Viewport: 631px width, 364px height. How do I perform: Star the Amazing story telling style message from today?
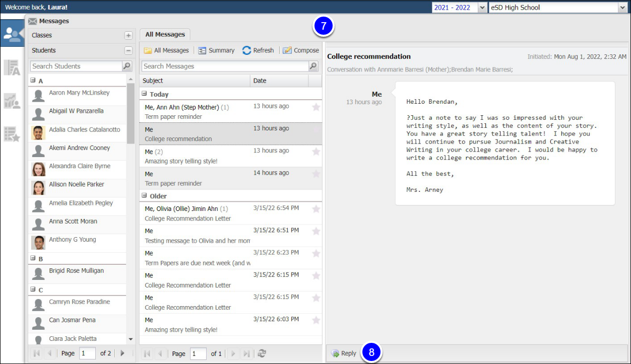[x=316, y=152]
